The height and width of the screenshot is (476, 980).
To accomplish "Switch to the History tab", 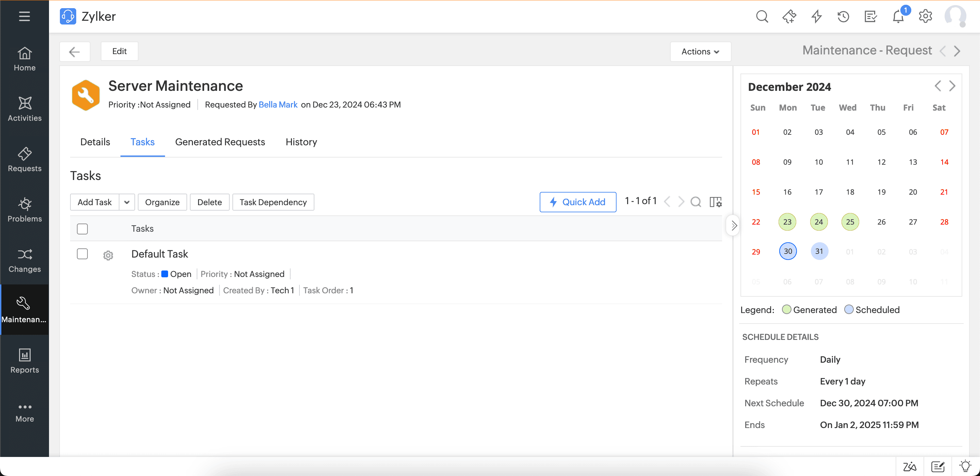I will pyautogui.click(x=301, y=142).
